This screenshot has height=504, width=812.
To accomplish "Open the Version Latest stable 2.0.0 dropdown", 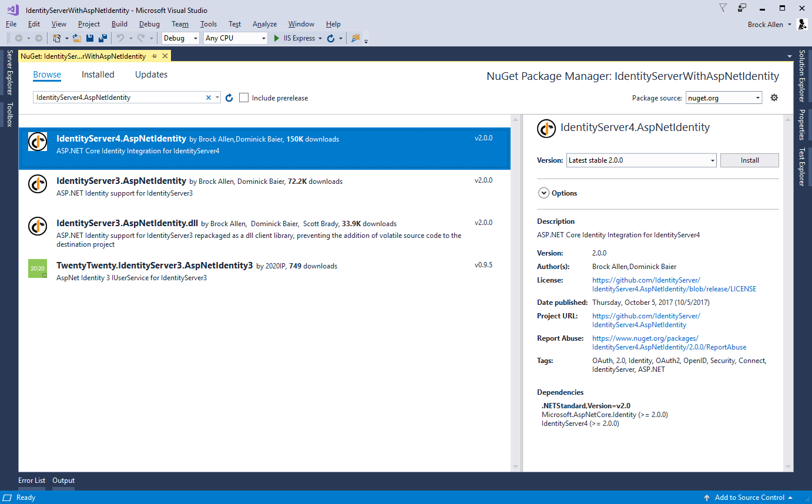I will [x=642, y=160].
